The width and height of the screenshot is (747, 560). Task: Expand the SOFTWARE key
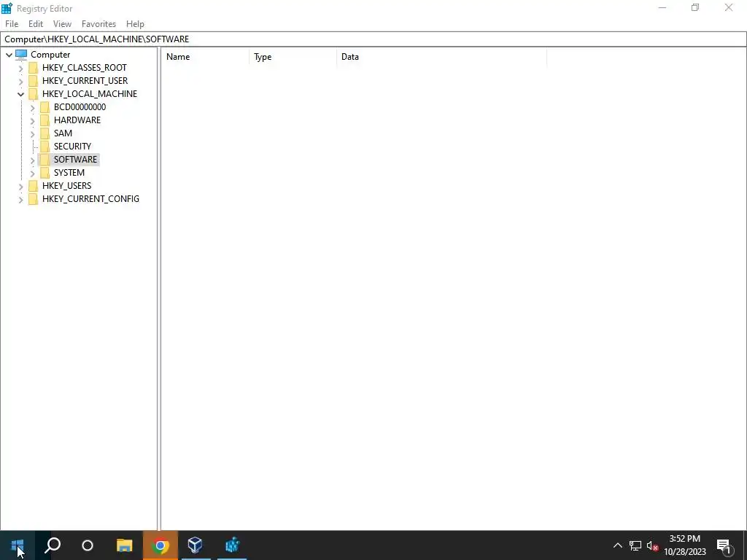pyautogui.click(x=32, y=160)
